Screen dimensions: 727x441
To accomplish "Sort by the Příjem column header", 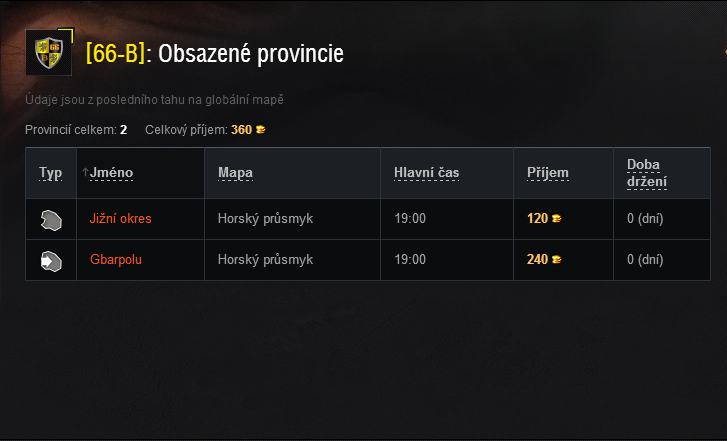I will (548, 173).
